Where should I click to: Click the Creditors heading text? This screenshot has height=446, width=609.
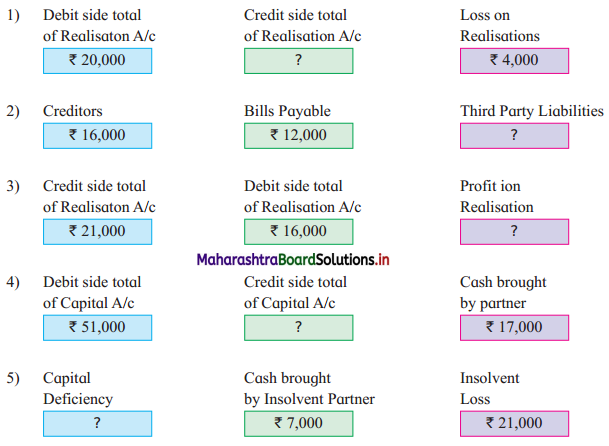pos(73,111)
